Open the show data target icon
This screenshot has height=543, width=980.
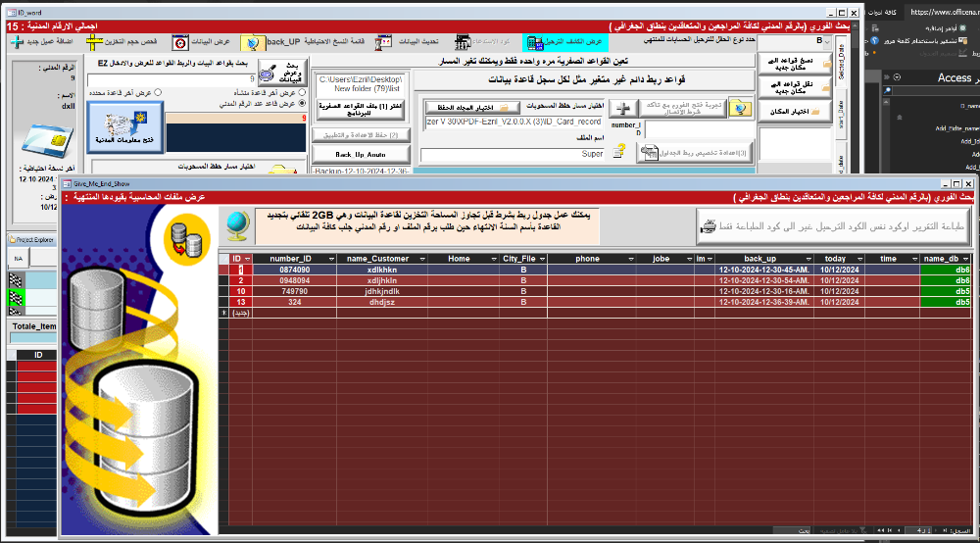coord(180,42)
